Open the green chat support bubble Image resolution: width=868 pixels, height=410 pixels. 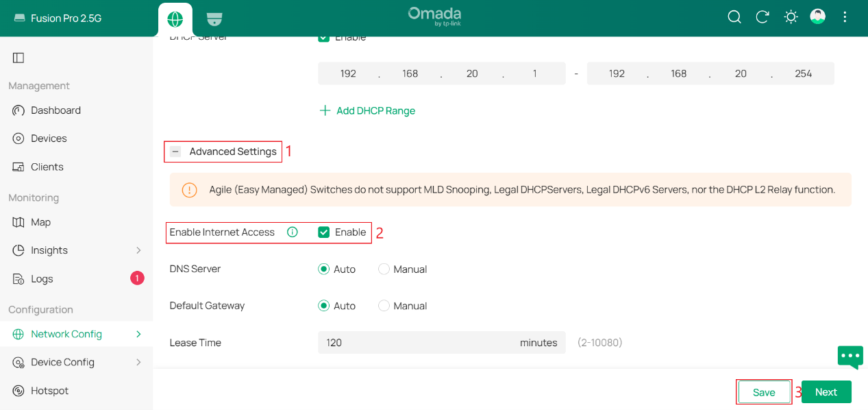click(x=850, y=357)
